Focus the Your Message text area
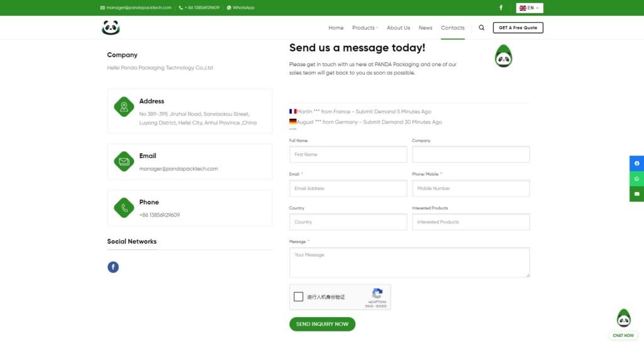Viewport: 644px width, 346px height. [409, 262]
